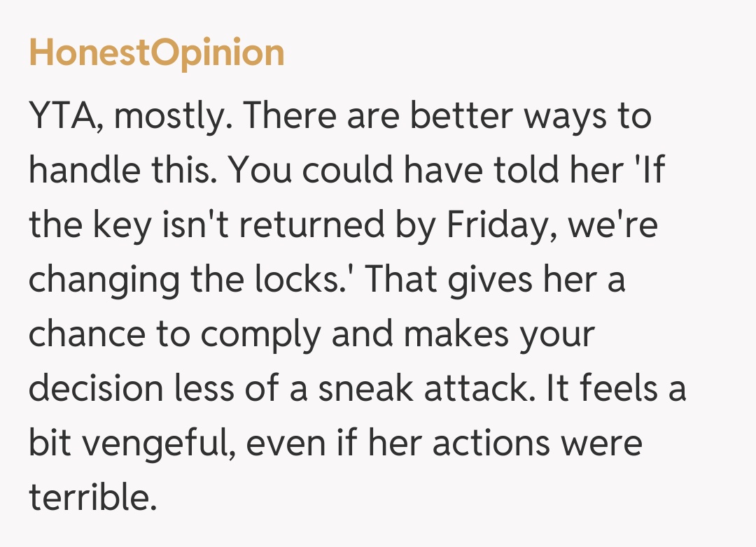Click the word 'comply' in the comment
Screen dimensions: 756x547
[x=269, y=335]
